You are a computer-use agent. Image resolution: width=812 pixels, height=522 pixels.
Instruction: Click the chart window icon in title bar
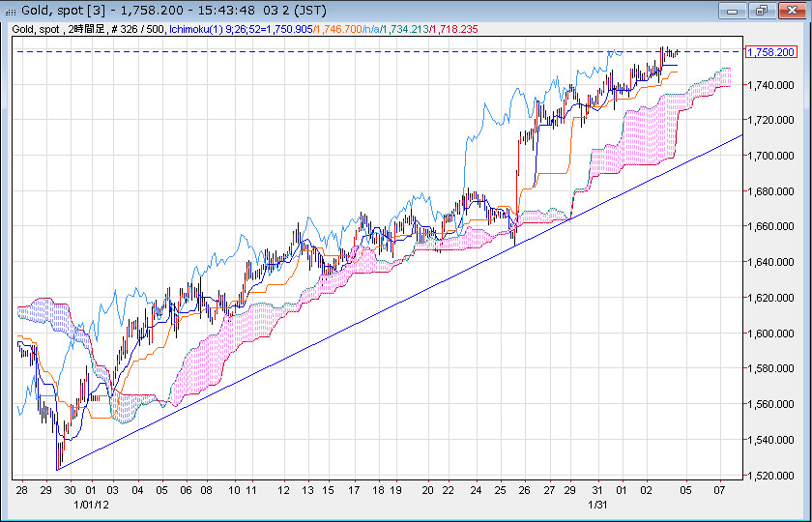coord(11,10)
